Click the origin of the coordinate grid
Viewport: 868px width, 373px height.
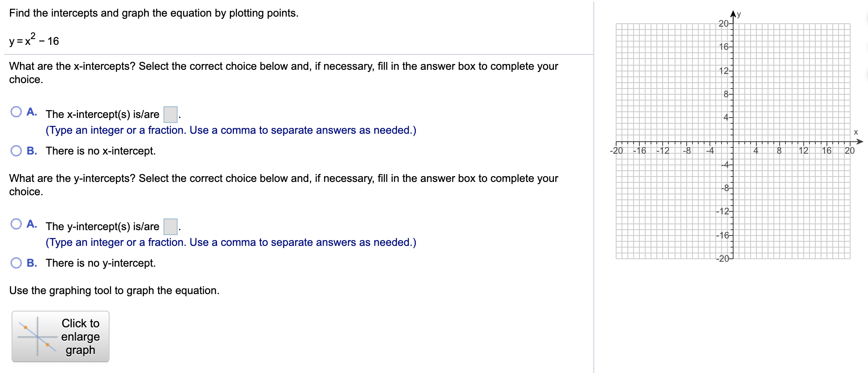[x=733, y=141]
